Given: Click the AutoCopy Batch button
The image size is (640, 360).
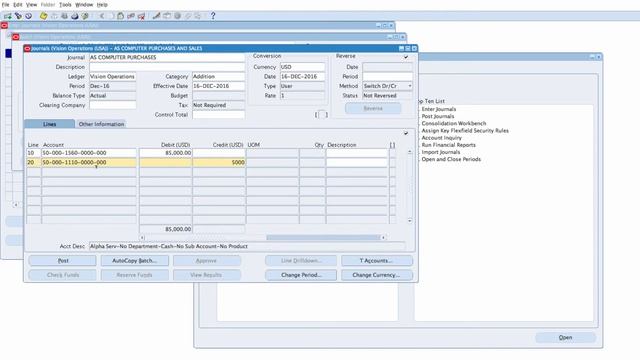Looking at the screenshot, I should (134, 260).
